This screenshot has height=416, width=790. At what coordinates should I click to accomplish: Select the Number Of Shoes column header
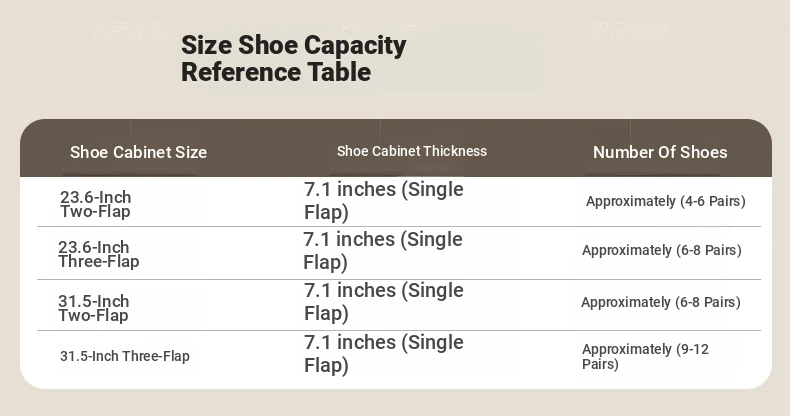(x=660, y=152)
